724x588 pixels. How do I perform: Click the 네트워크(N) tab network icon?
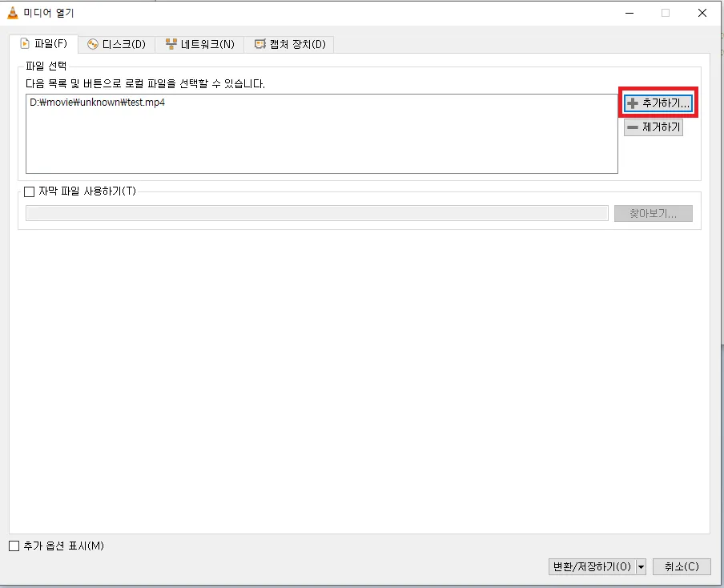pos(171,44)
